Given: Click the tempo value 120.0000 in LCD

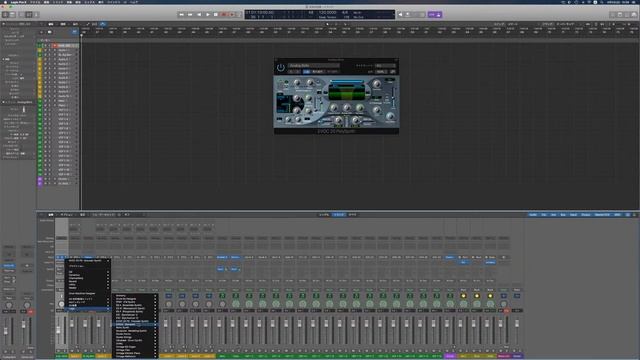Looking at the screenshot, I should pyautogui.click(x=327, y=13).
